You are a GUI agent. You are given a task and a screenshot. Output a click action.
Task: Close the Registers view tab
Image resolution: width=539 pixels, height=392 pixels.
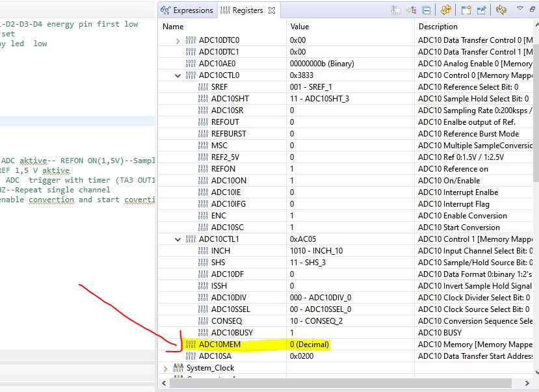272,10
